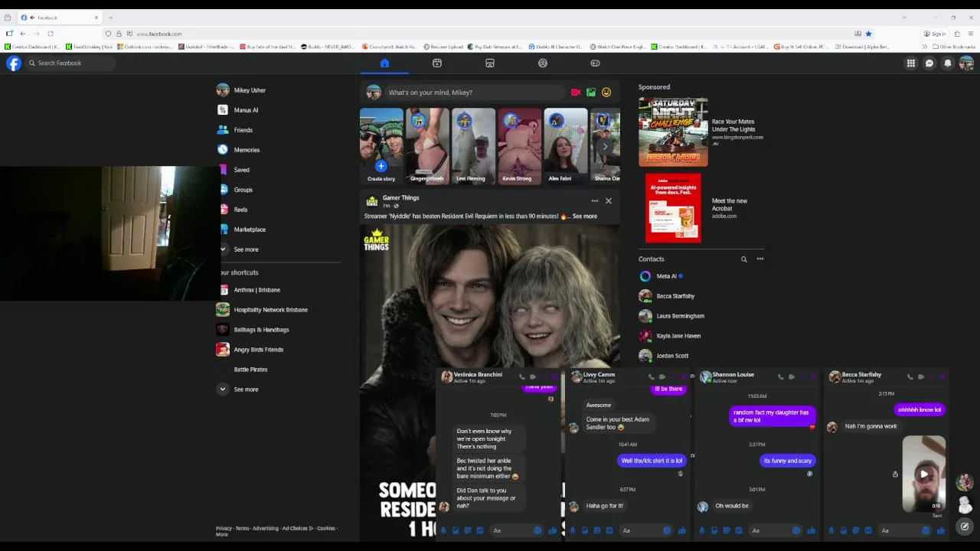
Task: Open notifications bell icon
Action: tap(948, 64)
